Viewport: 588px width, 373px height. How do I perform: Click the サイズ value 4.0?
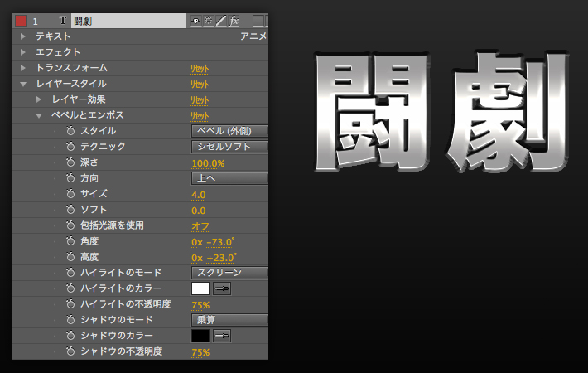tap(199, 194)
